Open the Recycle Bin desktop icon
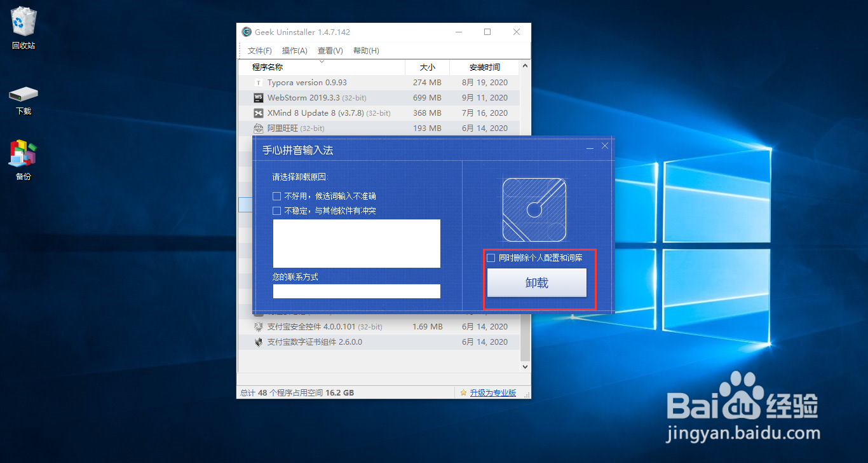This screenshot has width=868, height=463. (24, 27)
